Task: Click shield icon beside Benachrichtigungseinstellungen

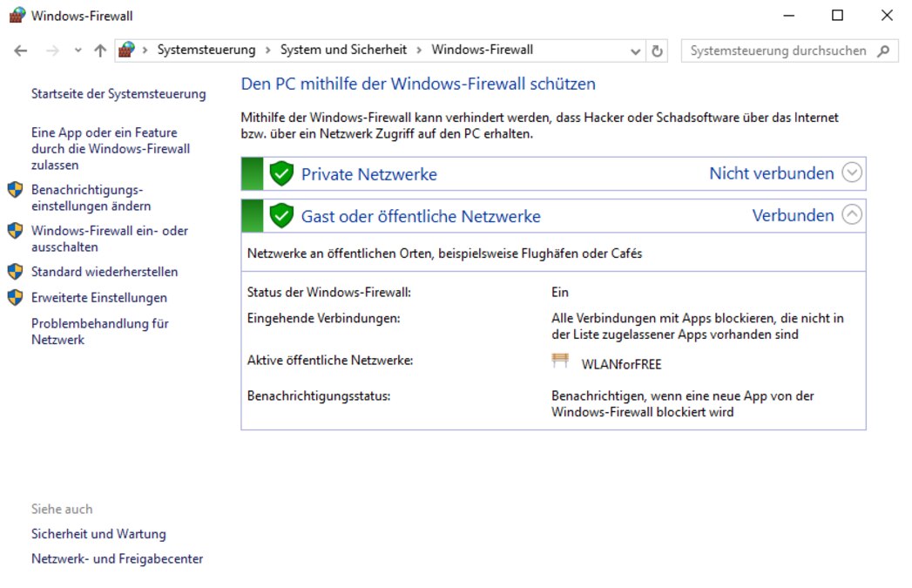Action: point(15,190)
